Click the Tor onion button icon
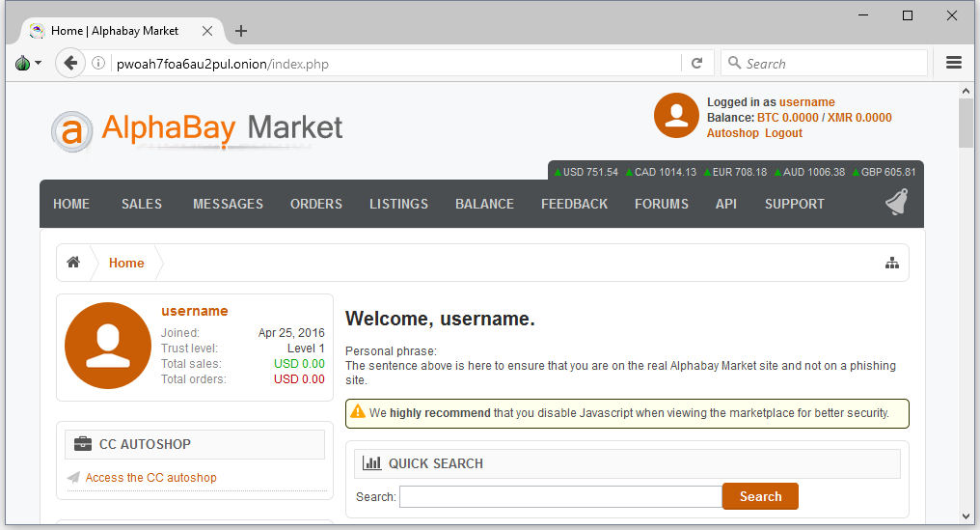This screenshot has height=530, width=980. click(22, 63)
